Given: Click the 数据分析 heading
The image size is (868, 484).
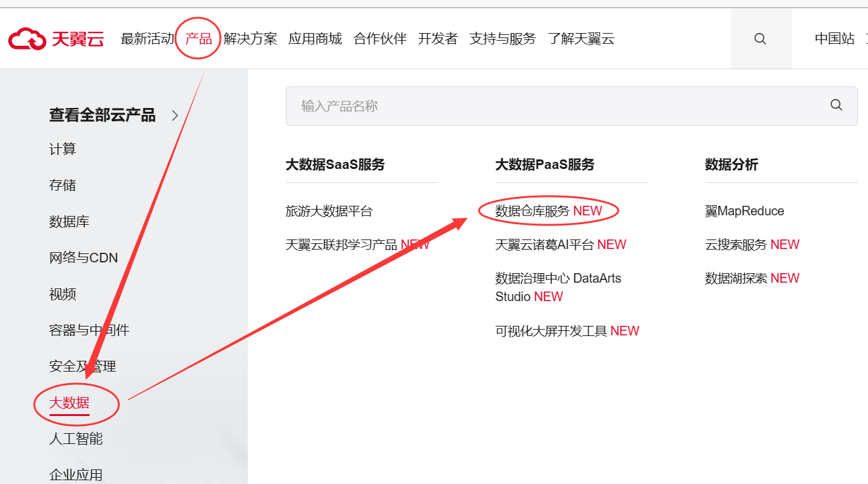Looking at the screenshot, I should [x=732, y=165].
